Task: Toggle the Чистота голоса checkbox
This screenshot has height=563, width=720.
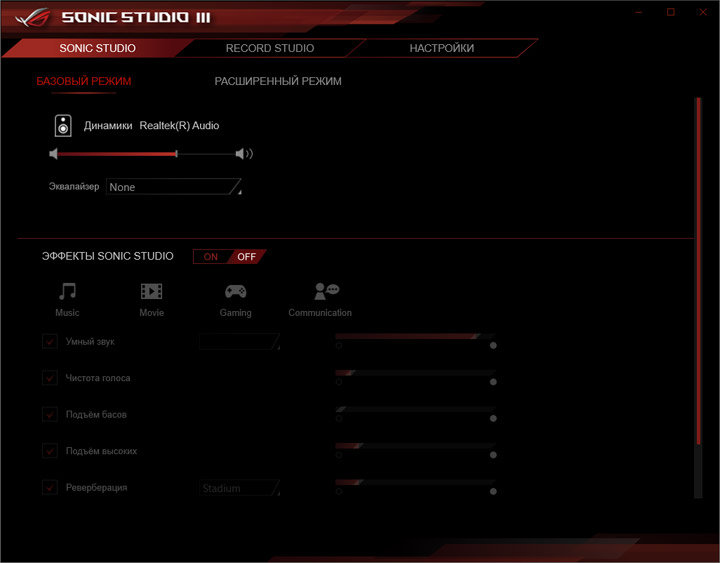Action: pos(50,378)
